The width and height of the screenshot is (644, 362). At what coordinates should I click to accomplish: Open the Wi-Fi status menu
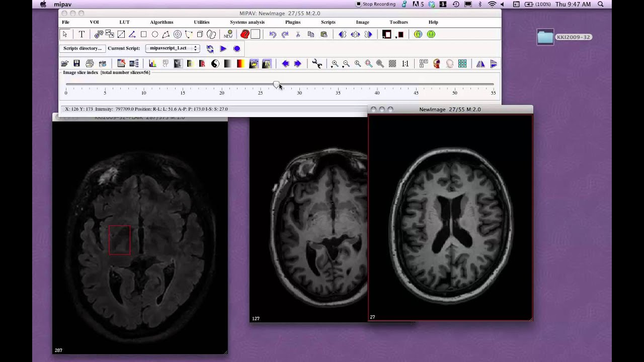pyautogui.click(x=492, y=4)
